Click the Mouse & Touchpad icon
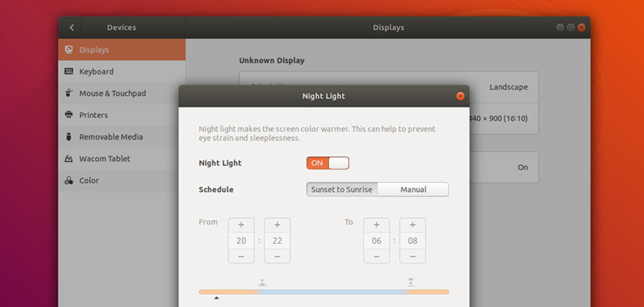 pos(69,94)
